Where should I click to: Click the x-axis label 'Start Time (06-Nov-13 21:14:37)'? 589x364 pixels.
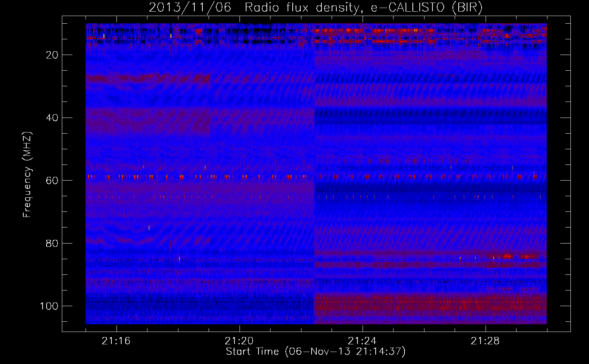(x=316, y=352)
